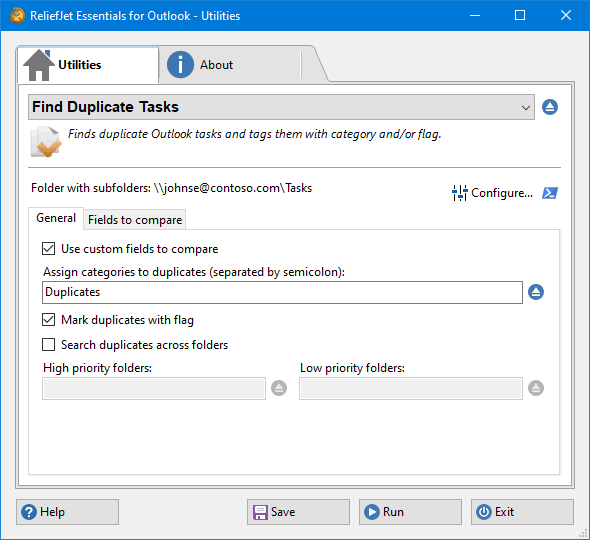Switch to Fields to compare tab
The image size is (590, 540).
click(x=135, y=220)
